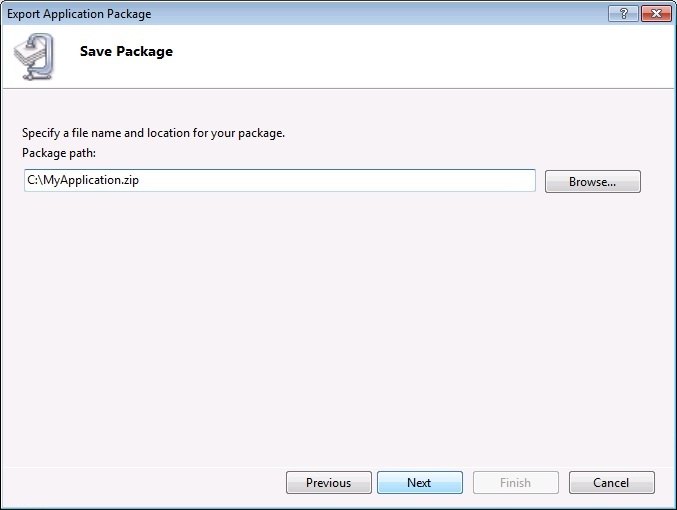Click the grayed-out Finish button
The height and width of the screenshot is (510, 677).
(x=515, y=483)
